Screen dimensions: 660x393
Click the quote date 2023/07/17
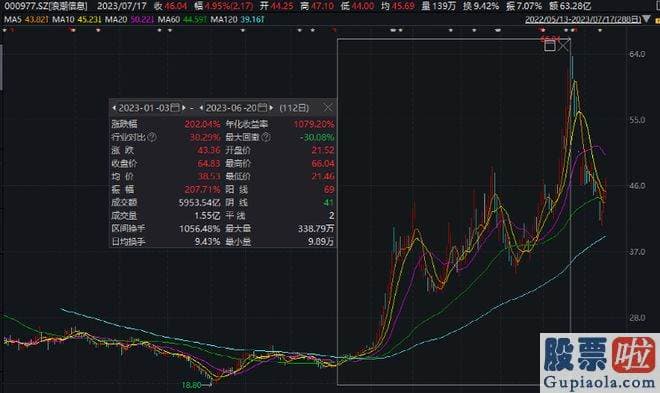click(122, 6)
